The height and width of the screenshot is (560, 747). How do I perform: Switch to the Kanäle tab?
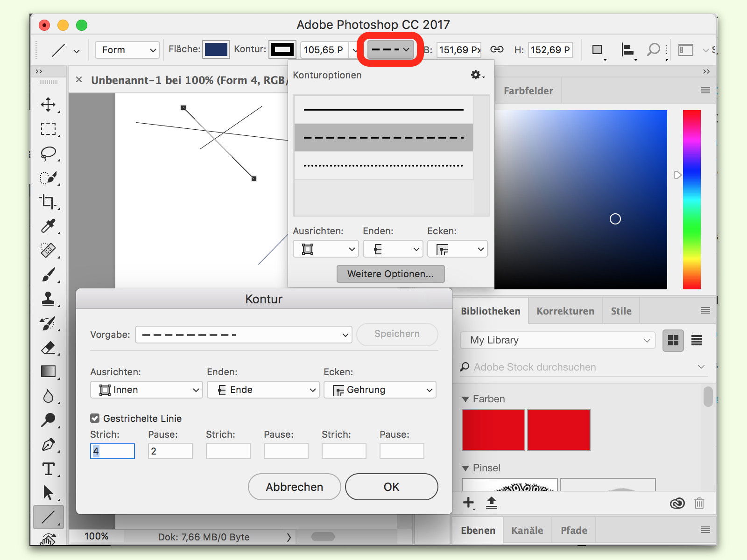(x=527, y=531)
